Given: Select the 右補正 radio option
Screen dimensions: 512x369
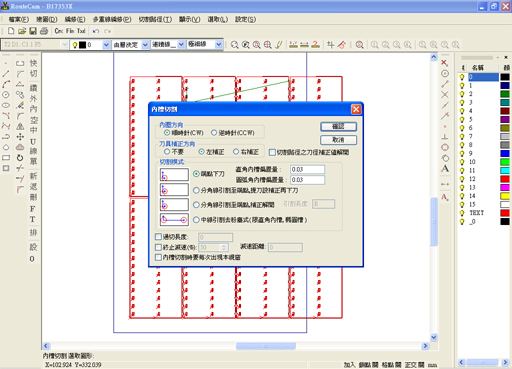Looking at the screenshot, I should point(236,152).
